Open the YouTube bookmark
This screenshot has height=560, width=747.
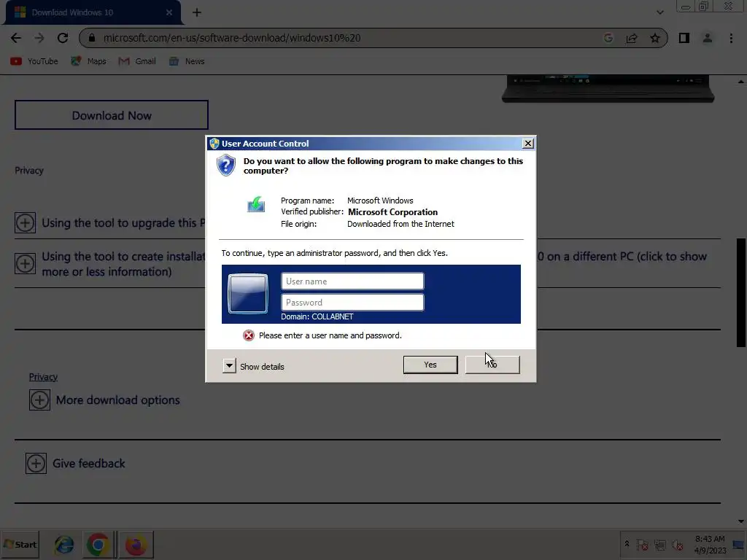tap(34, 61)
